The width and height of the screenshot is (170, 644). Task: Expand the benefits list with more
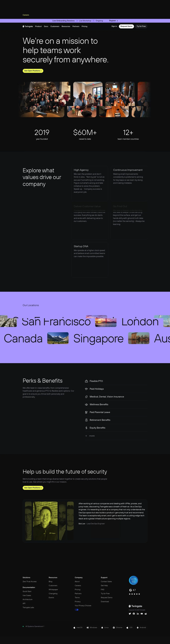90,436
